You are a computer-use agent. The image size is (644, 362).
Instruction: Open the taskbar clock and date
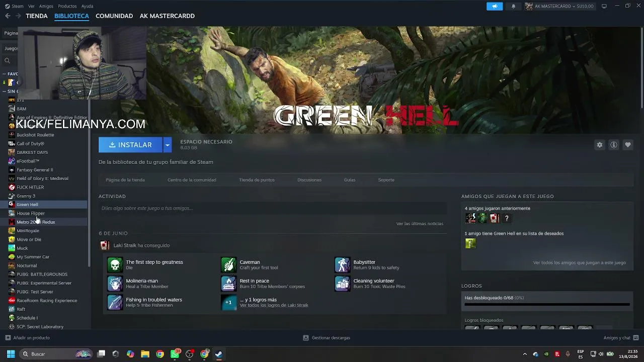point(628,354)
